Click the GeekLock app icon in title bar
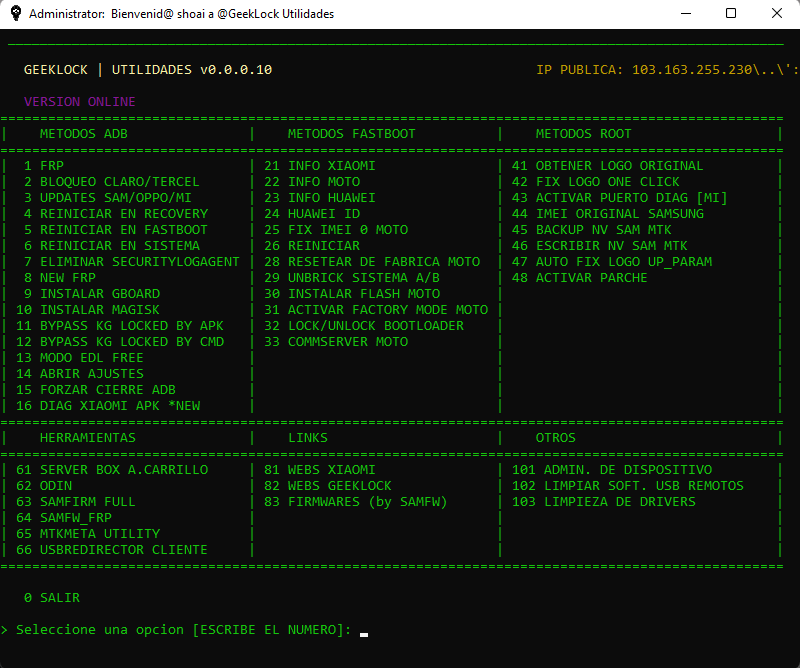The width and height of the screenshot is (800, 668). 14,14
